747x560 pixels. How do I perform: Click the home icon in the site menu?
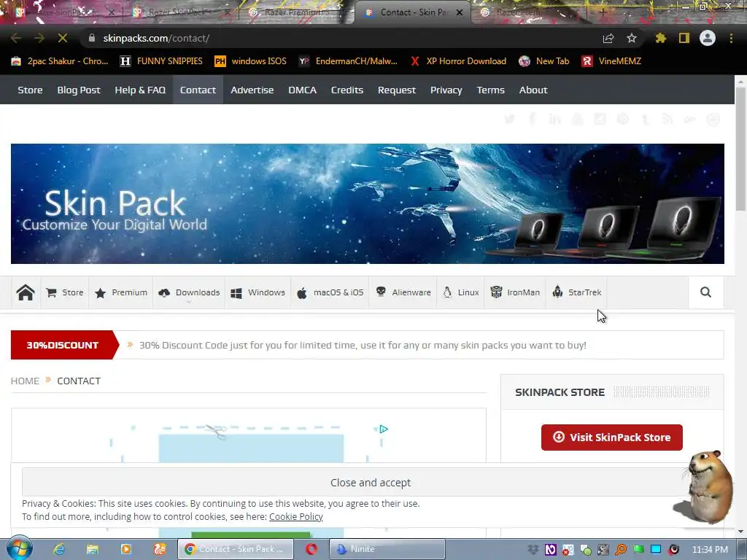(x=26, y=292)
